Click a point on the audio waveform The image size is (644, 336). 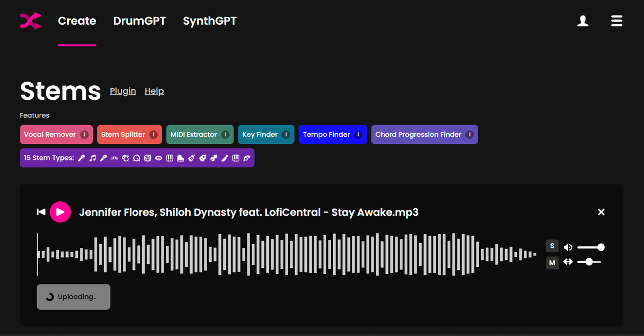(287, 254)
